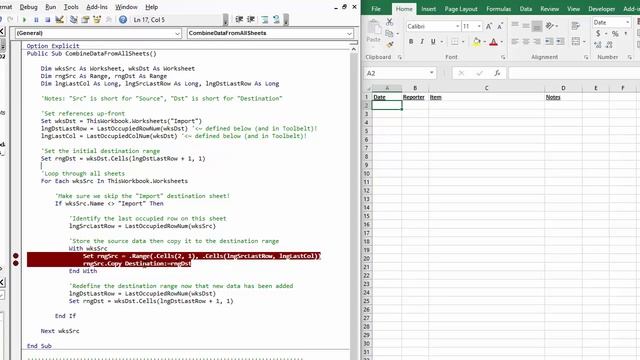Click the Cut scissors icon in Excel
Screen dimensions: 640x360
coord(389,22)
